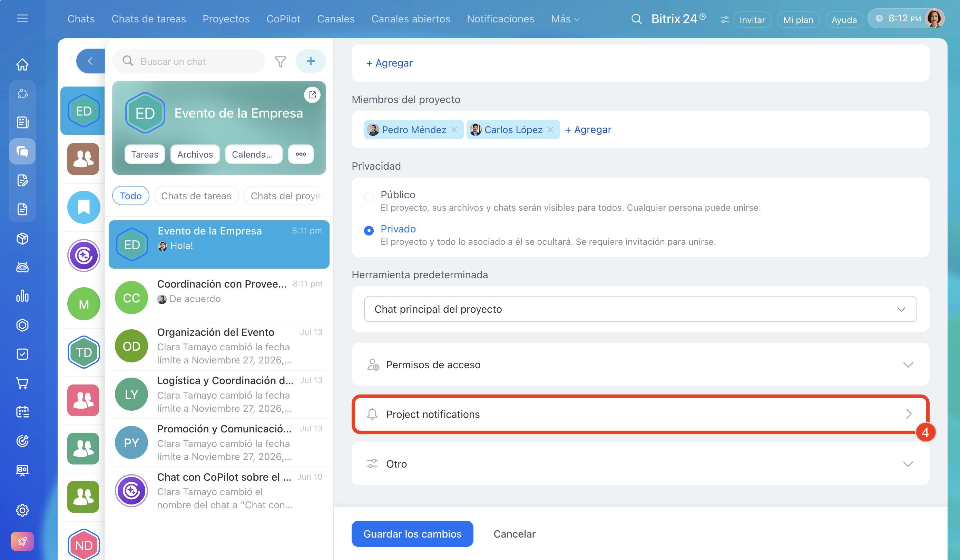The image size is (960, 560).
Task: Open the Calenda... button in the project card
Action: (254, 154)
